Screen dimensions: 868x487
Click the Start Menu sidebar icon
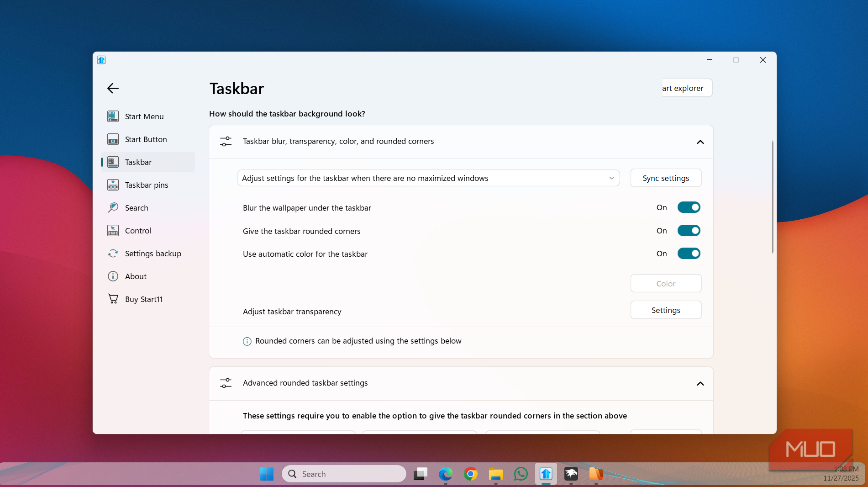click(x=113, y=116)
